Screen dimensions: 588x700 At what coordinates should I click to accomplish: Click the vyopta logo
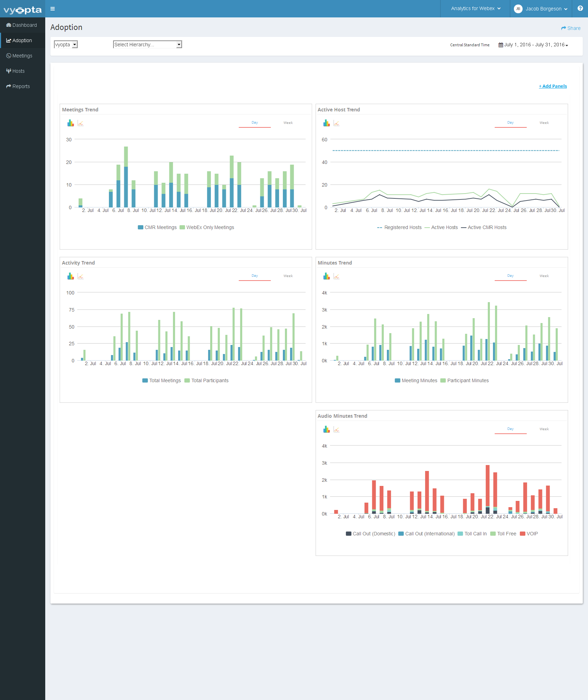click(x=23, y=10)
